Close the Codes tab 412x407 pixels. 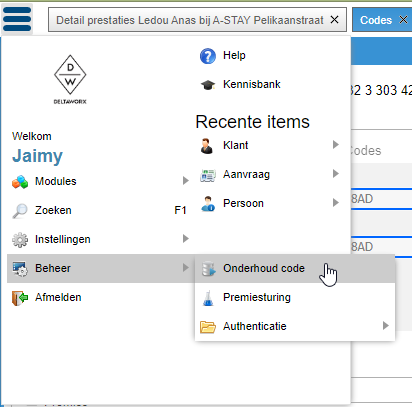[403, 20]
